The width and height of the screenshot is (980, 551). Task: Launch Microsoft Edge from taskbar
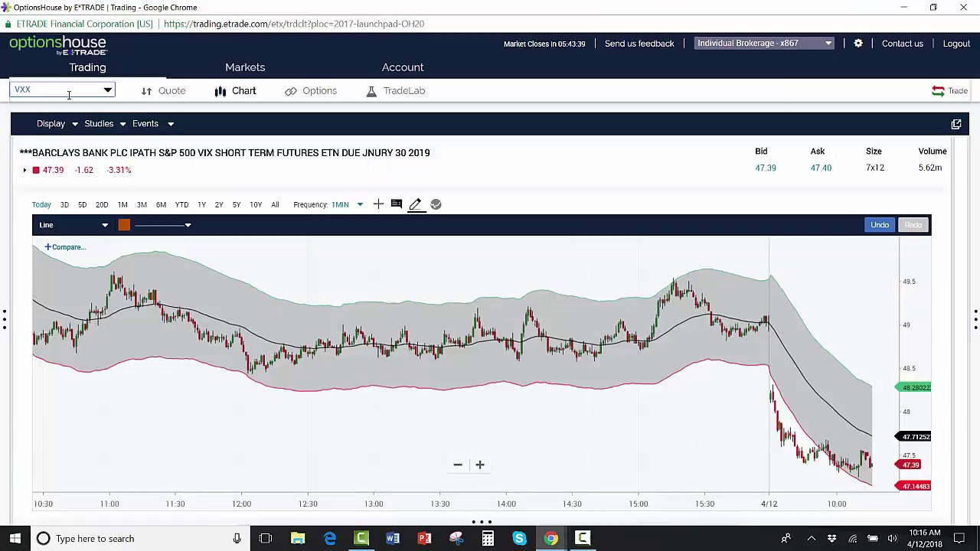[330, 539]
